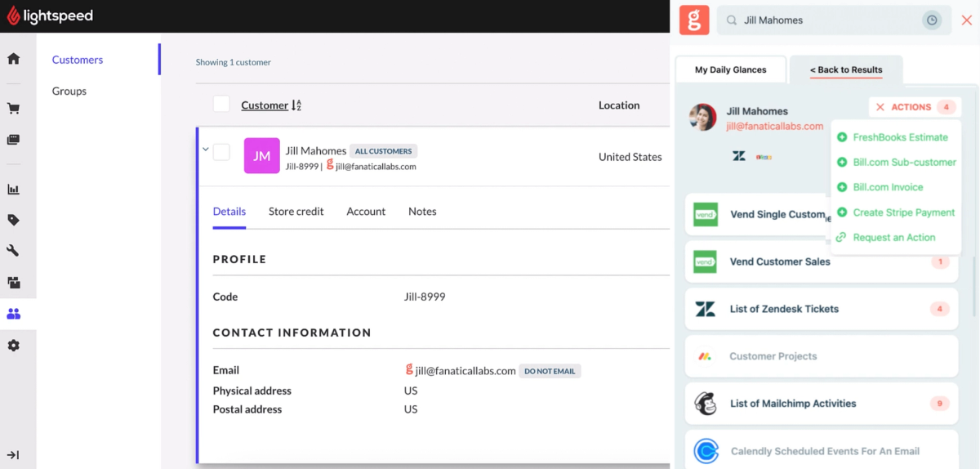Image resolution: width=980 pixels, height=469 pixels.
Task: Click badge 9 on Mailchimp Activities
Action: 940,404
